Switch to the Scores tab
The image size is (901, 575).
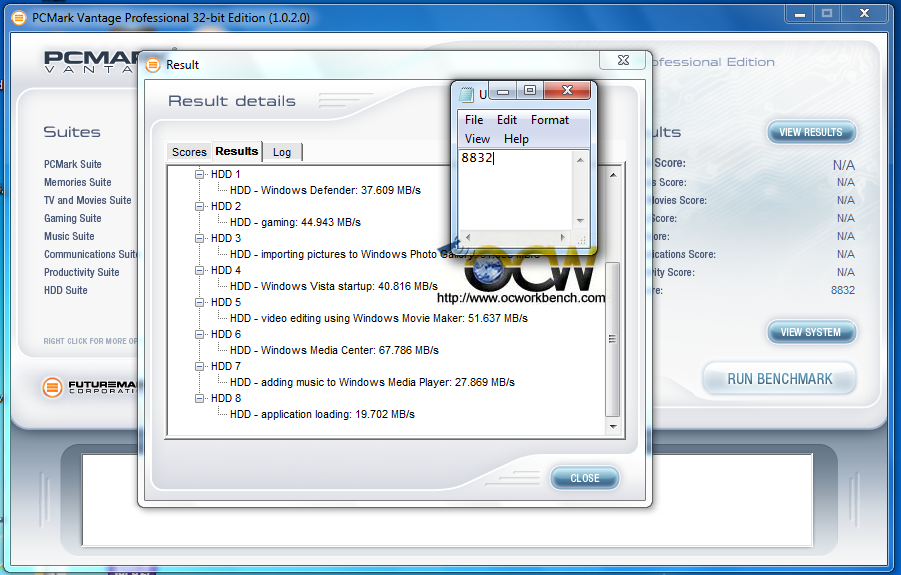[189, 152]
